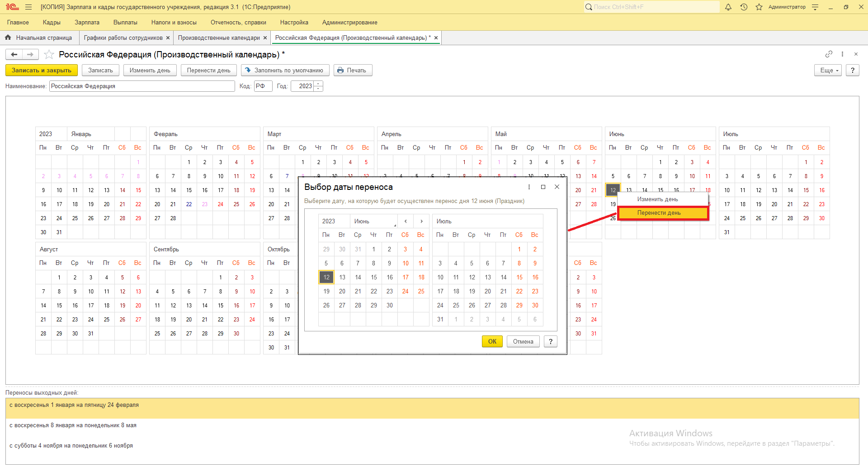This screenshot has width=868, height=467.
Task: Open the dialog's vertical dots menu
Action: 529,187
